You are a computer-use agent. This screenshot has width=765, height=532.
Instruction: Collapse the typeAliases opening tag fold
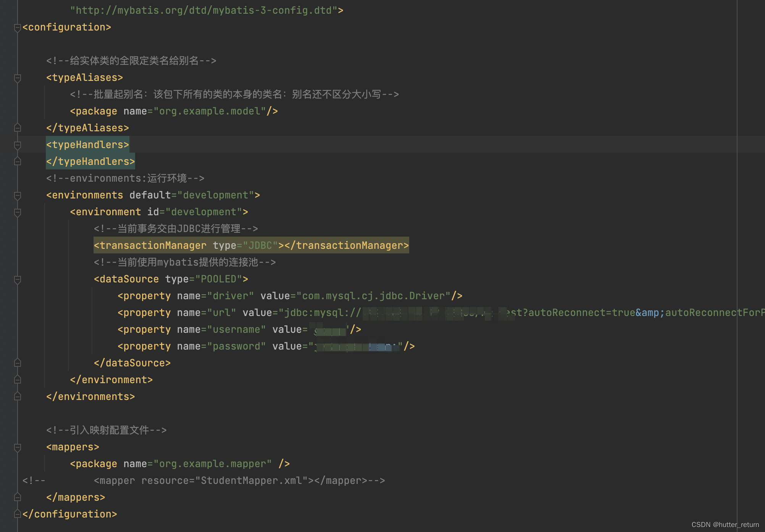(x=17, y=78)
